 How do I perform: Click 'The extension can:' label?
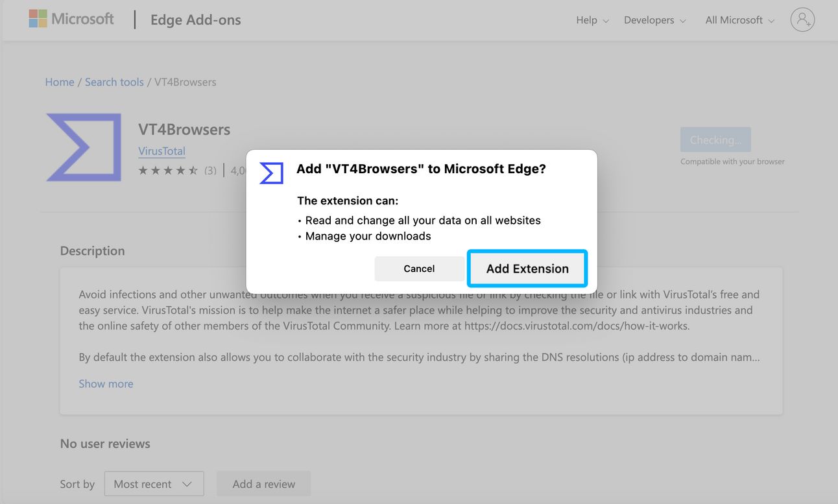click(x=348, y=201)
